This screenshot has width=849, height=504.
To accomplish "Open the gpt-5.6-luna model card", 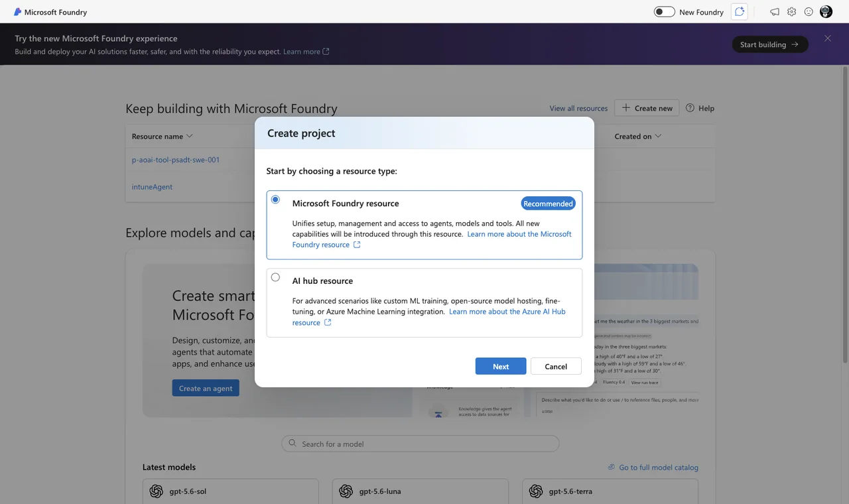I will point(421,491).
